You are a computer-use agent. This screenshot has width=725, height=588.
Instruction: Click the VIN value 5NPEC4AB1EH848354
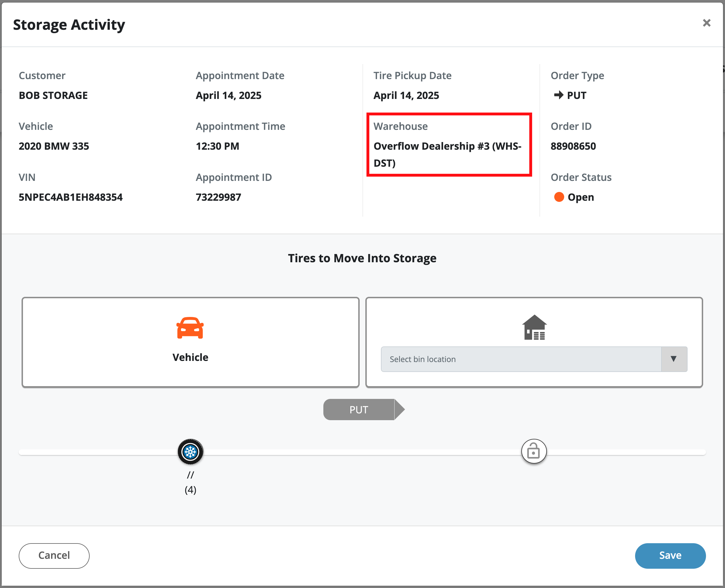tap(70, 197)
